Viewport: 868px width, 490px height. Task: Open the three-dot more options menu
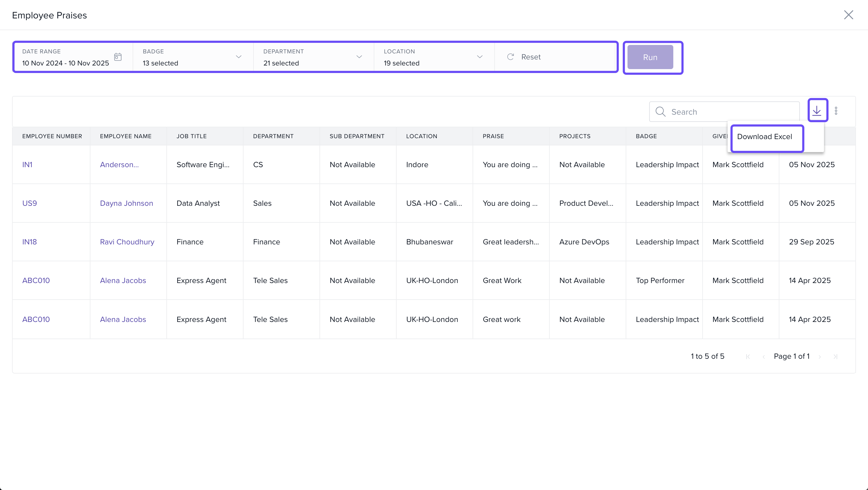[836, 111]
